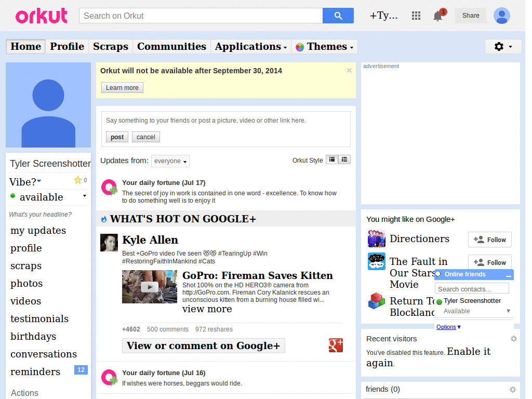This screenshot has width=532, height=399.
Task: Dismiss the Orkut shutdown notice
Action: coord(349,71)
